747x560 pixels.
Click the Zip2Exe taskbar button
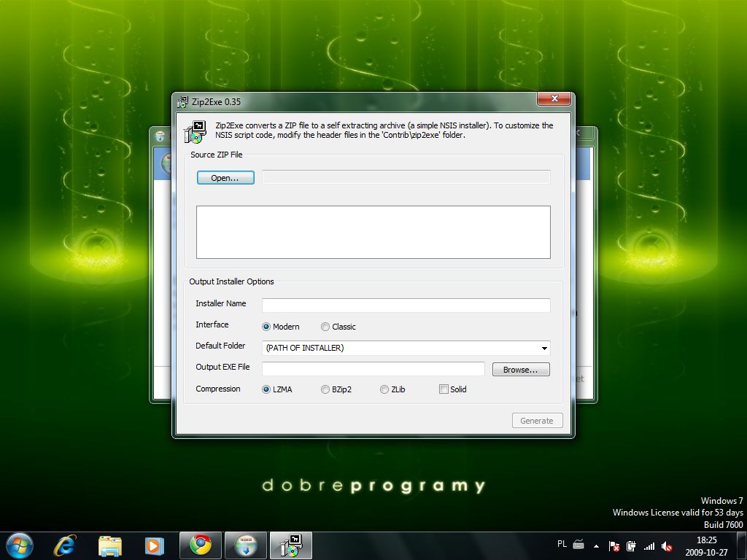click(290, 545)
